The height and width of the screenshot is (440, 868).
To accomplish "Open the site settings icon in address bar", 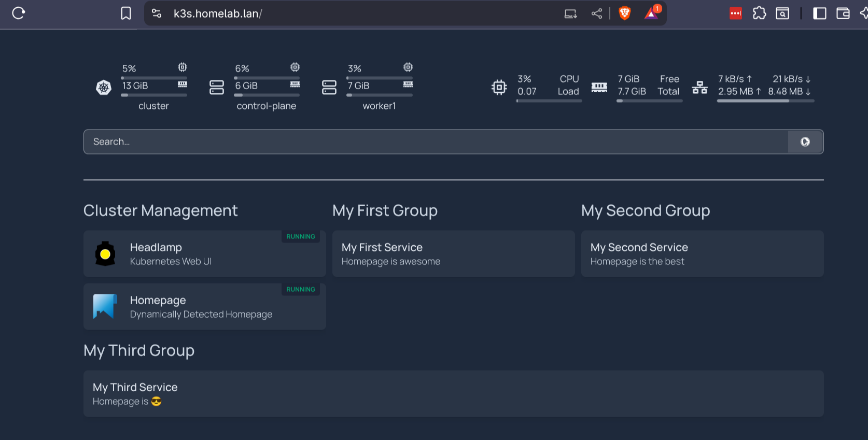I will [x=157, y=13].
